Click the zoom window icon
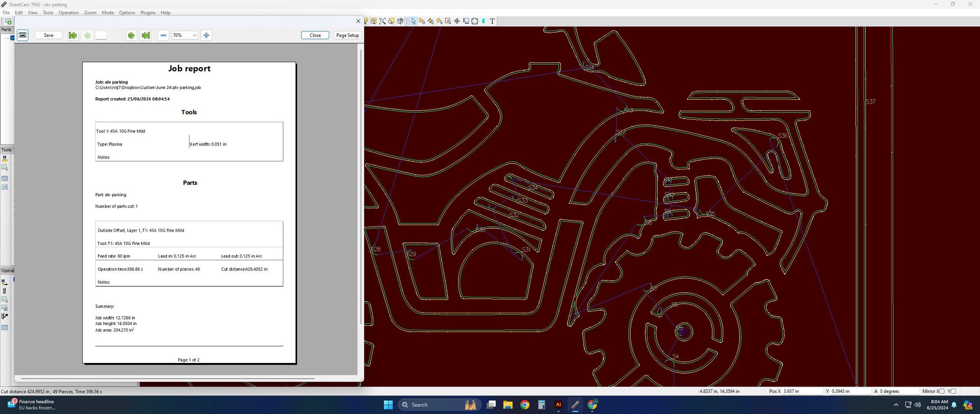The image size is (980, 414). tap(382, 21)
